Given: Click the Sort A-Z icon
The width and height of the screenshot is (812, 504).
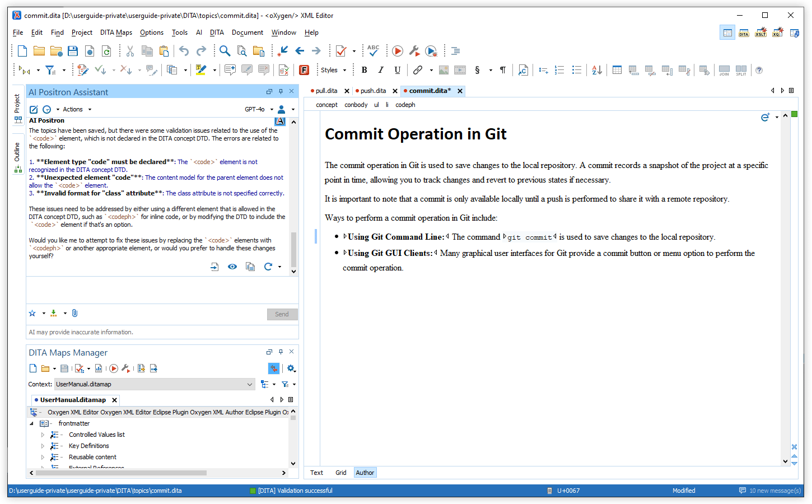Looking at the screenshot, I should click(597, 70).
